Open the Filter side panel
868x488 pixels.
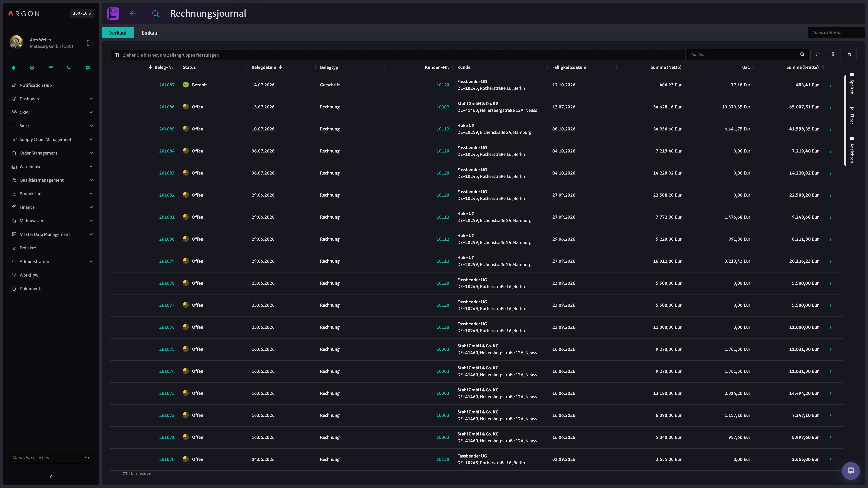pos(852,116)
